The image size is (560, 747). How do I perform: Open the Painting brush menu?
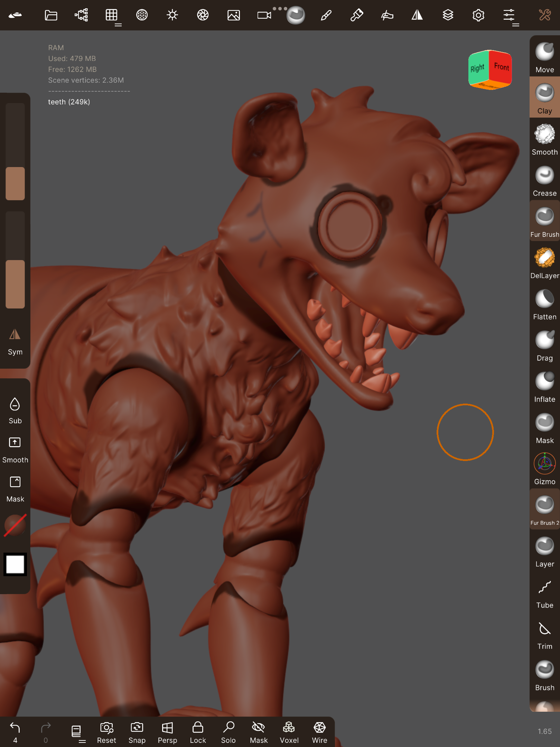pyautogui.click(x=356, y=15)
